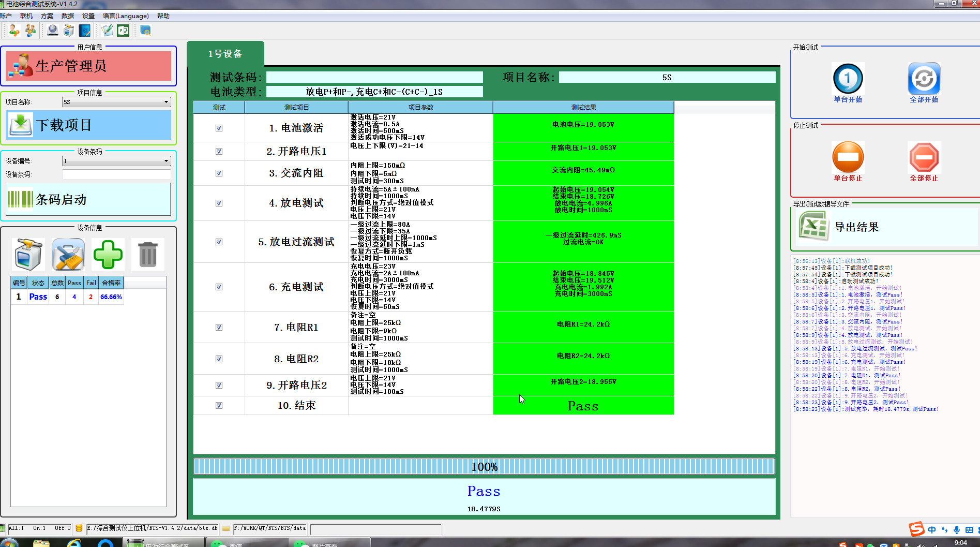Click the 100% progress bar

(x=484, y=467)
